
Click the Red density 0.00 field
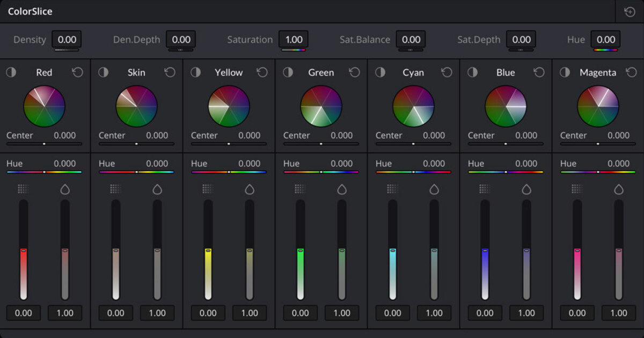[23, 313]
